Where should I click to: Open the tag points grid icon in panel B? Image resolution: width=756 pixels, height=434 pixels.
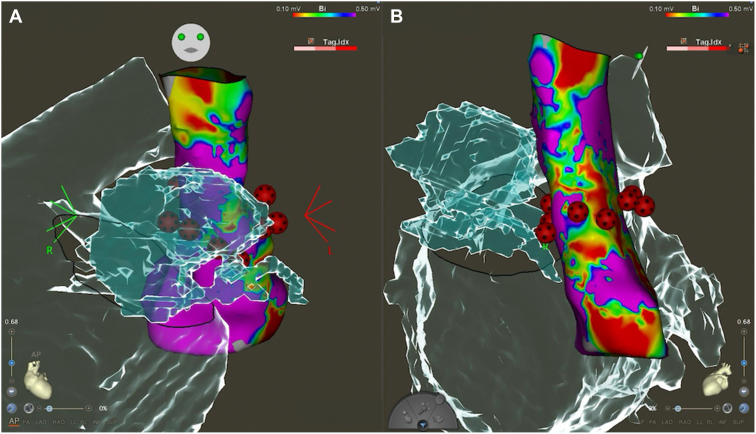click(x=742, y=46)
